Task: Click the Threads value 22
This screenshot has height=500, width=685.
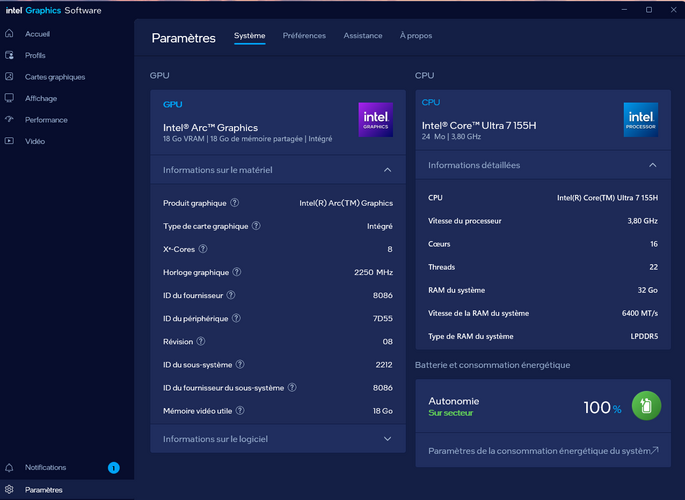Action: 654,267
